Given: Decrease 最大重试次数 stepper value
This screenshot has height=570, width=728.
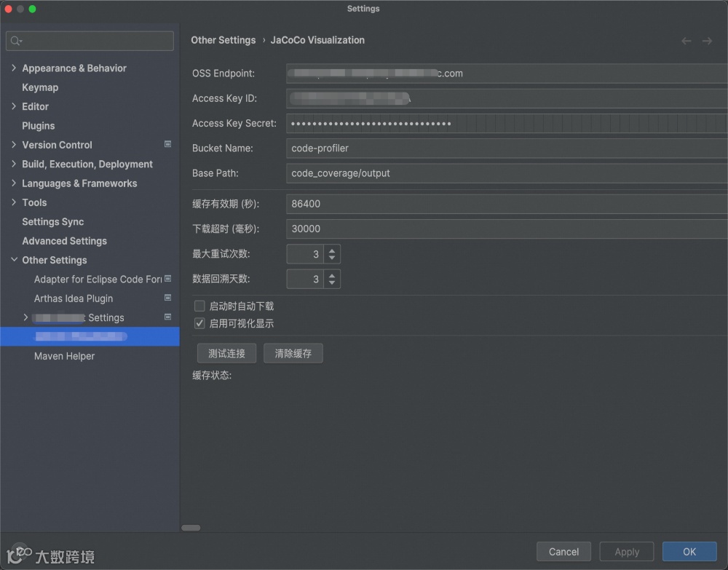Looking at the screenshot, I should coord(332,258).
